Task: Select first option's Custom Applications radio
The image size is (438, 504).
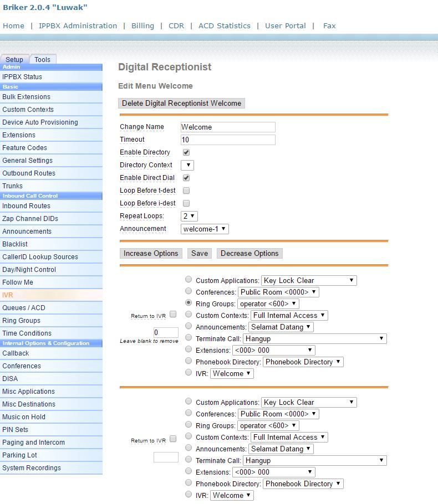Action: click(x=189, y=279)
